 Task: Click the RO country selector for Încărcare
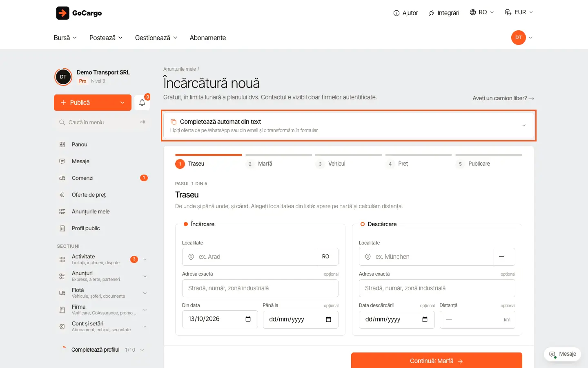(x=327, y=257)
